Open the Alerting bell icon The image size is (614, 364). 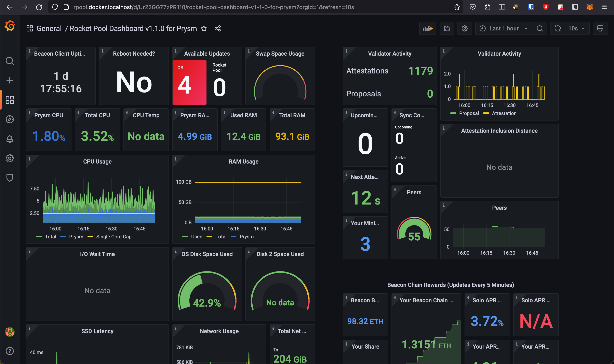10,139
